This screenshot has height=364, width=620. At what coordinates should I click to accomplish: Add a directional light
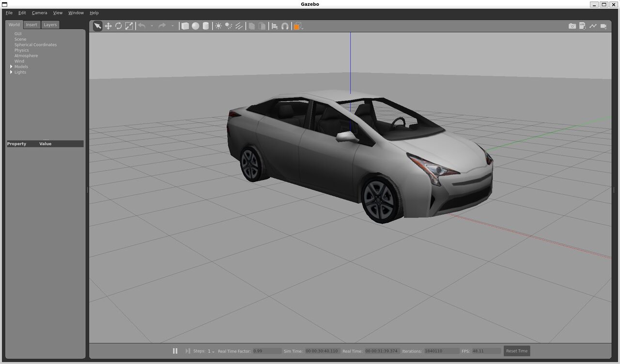point(239,26)
